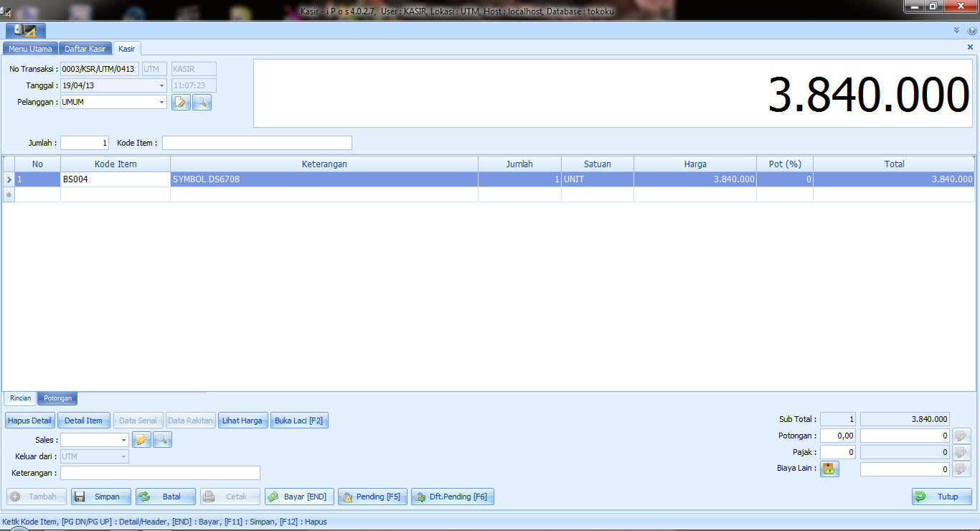This screenshot has width=980, height=531.
Task: Open the Tanggal date dropdown
Action: (x=161, y=85)
